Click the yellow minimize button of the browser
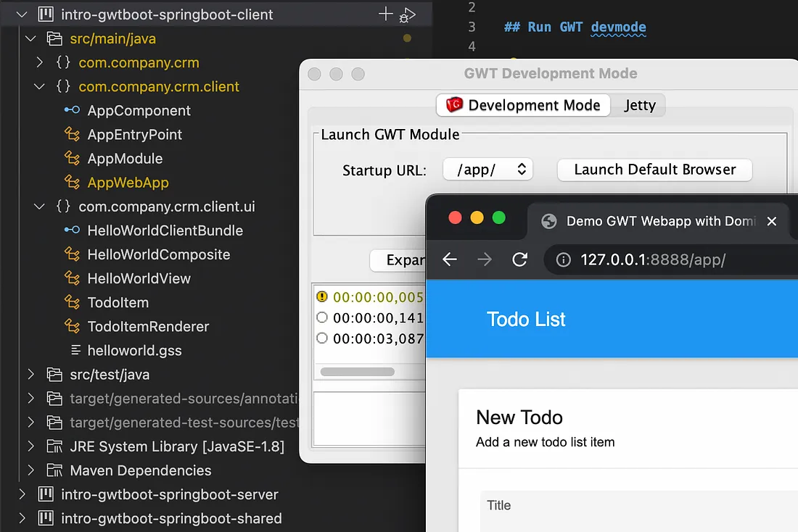Screen dimensions: 798x532 [477, 217]
